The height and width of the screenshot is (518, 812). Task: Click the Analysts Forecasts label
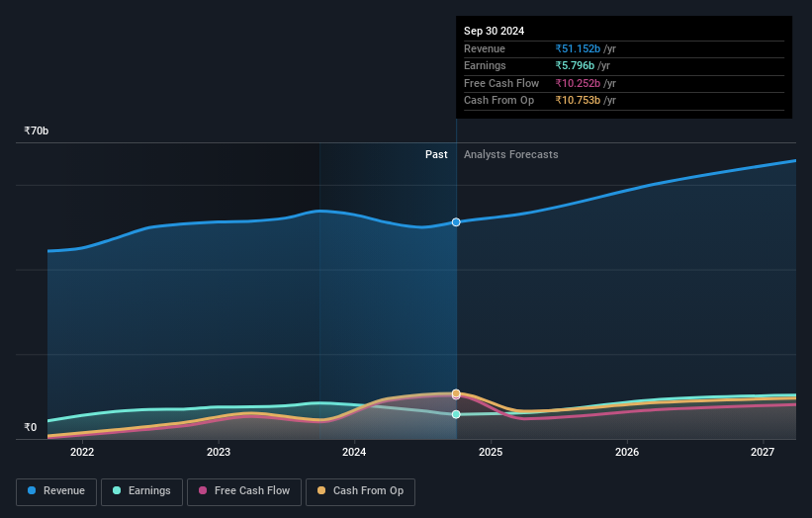click(x=511, y=154)
